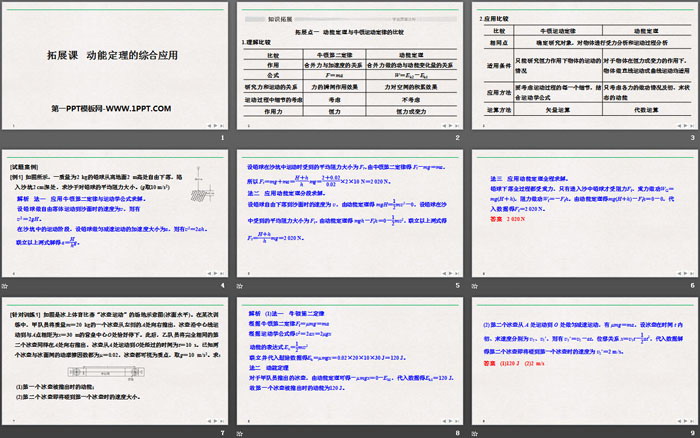Select slide 6 showing 答案 2 020 N
Screen dimensions: 700x438
(x=580, y=216)
